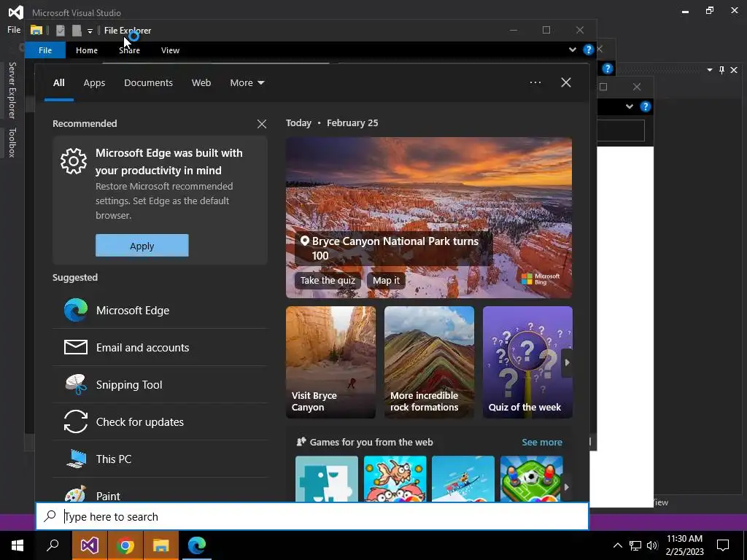Viewport: 747px width, 560px height.
Task: Click the settings gear icon in Recommended card
Action: click(74, 161)
